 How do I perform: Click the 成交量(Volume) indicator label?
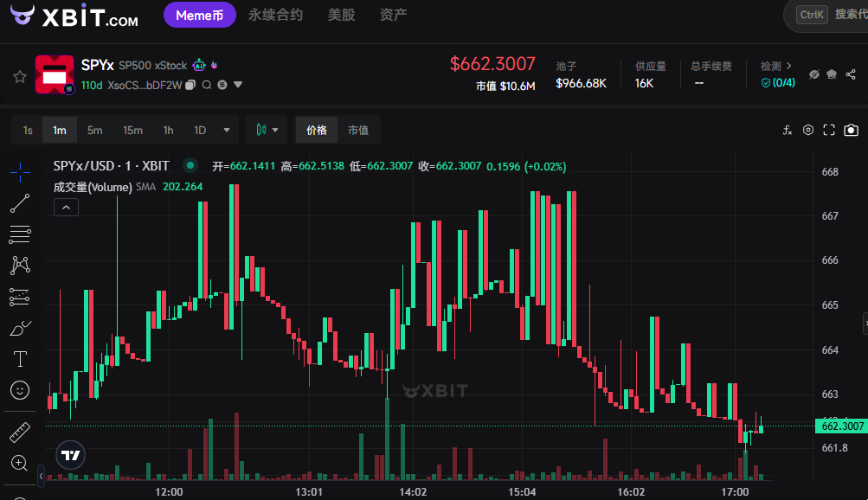(x=93, y=187)
